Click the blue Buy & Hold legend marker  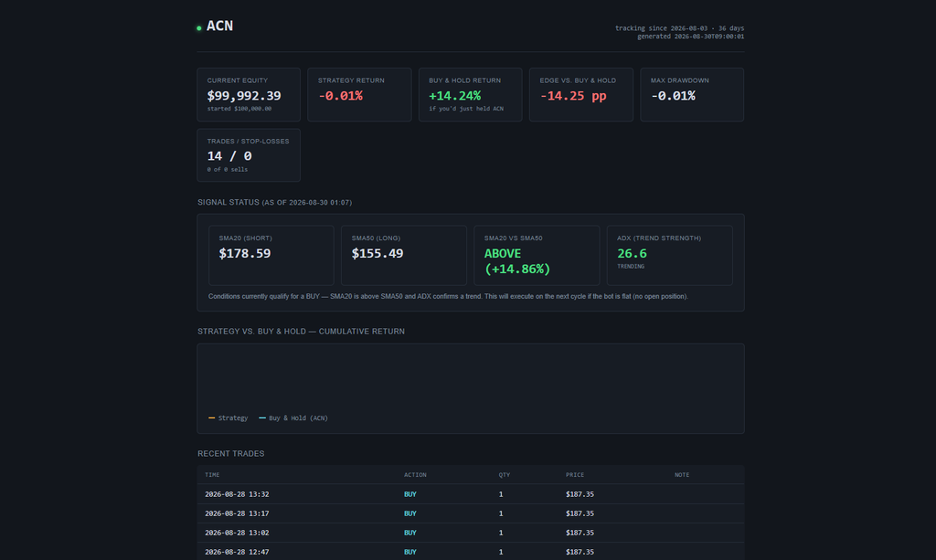262,418
